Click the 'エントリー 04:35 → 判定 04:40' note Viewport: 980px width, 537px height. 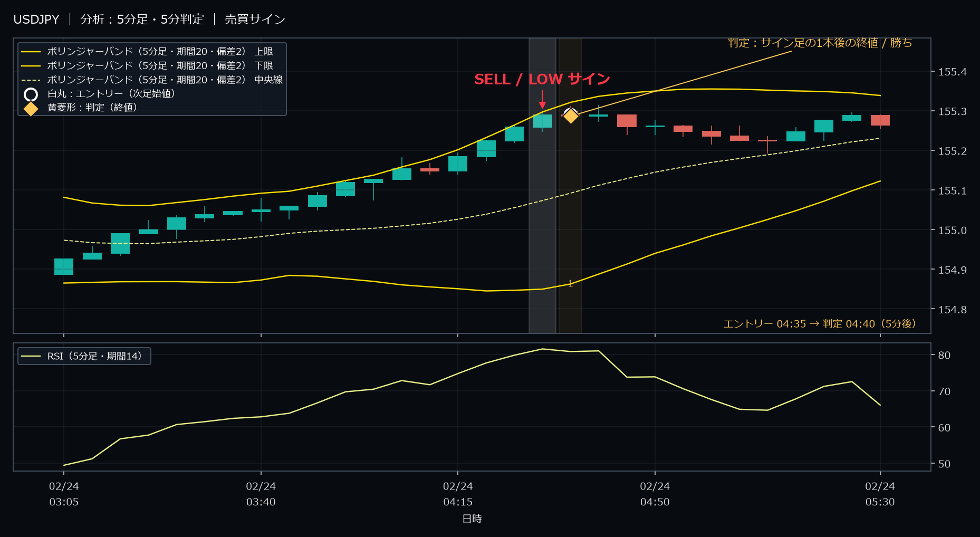click(820, 324)
